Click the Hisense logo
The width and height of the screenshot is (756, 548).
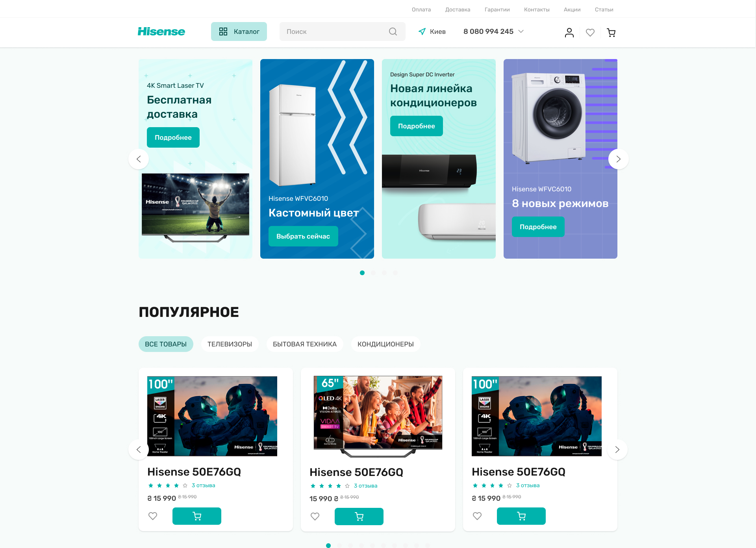coord(161,31)
